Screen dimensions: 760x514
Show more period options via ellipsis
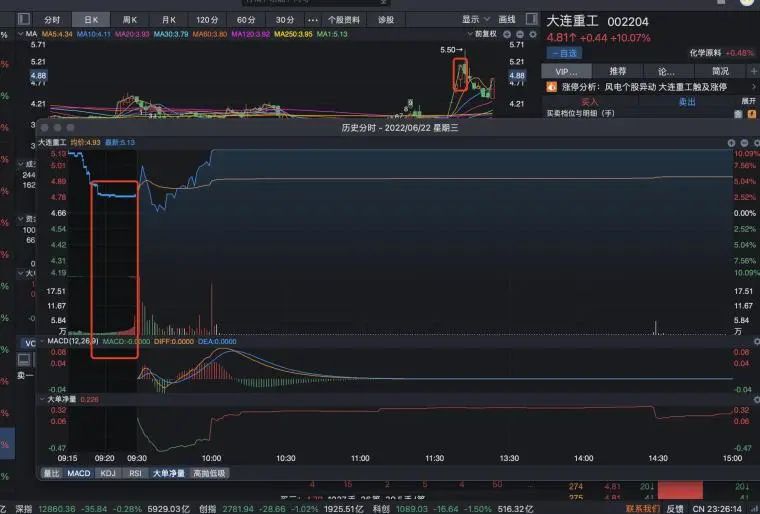(x=313, y=20)
